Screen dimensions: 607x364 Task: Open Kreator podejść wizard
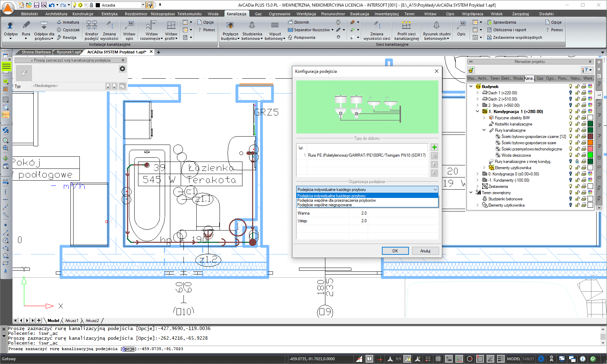pos(92,30)
